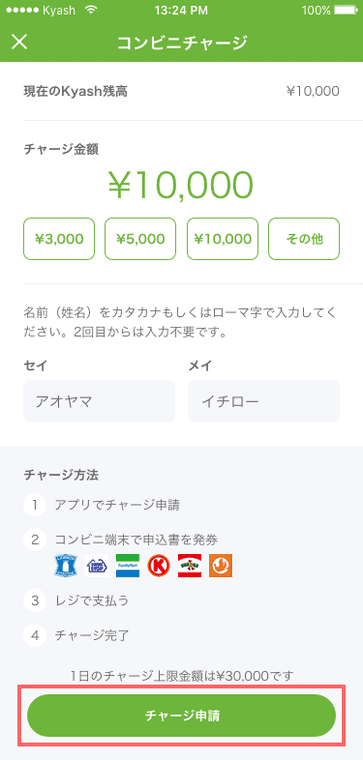Tap the FamilyMart store logo icon
363x760 pixels.
127,565
